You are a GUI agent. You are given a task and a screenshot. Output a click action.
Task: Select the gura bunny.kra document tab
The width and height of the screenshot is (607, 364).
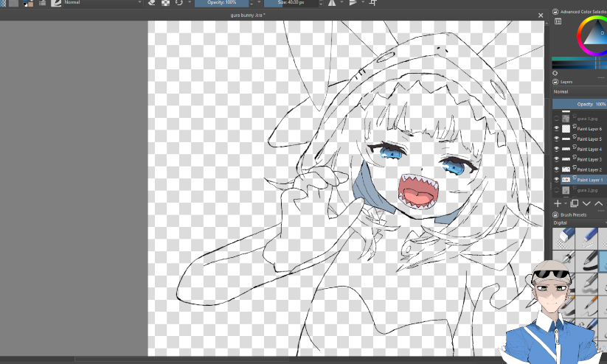[x=248, y=15]
